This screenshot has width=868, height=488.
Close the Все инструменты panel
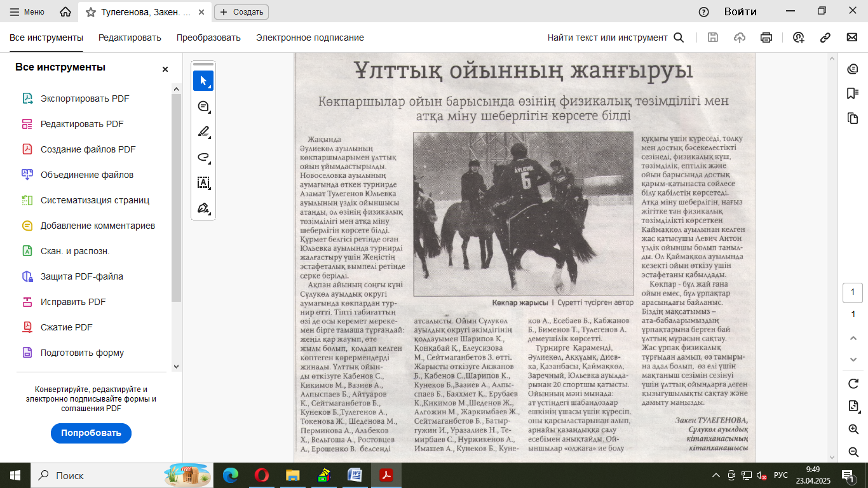point(165,69)
